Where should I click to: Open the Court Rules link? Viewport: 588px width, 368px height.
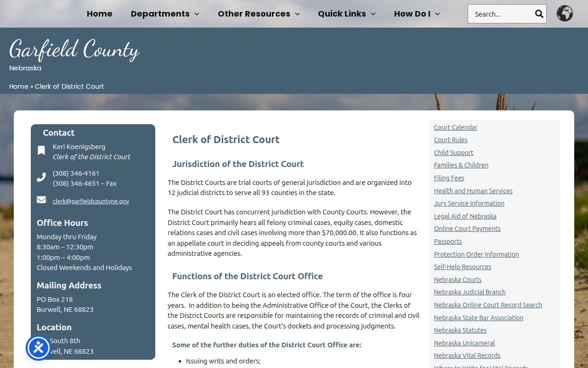pos(451,140)
